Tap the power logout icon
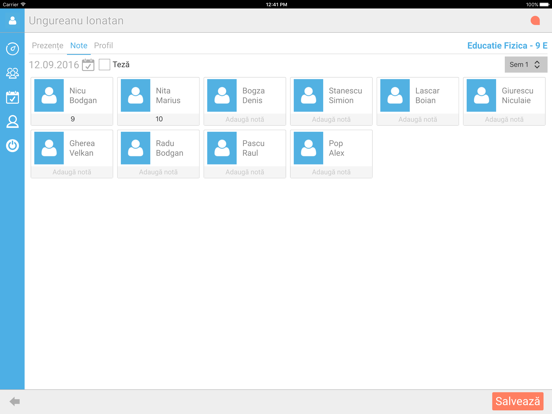 point(12,145)
